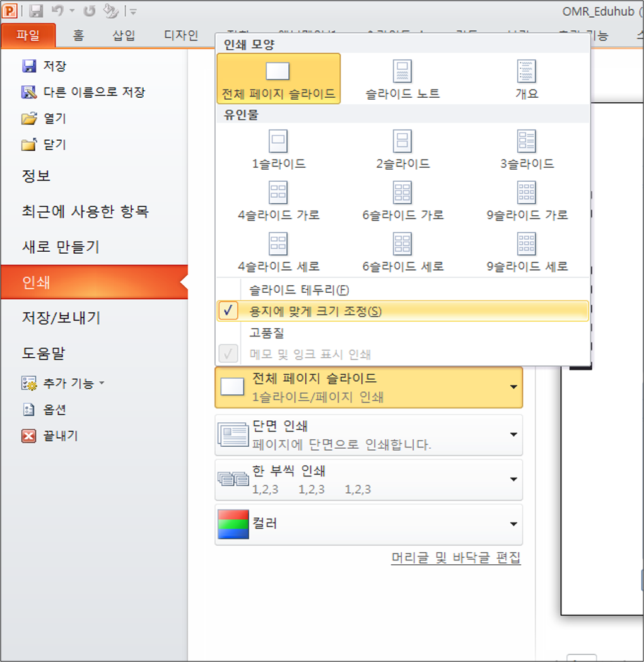Switch to the 삽입 ribbon tab
644x662 pixels.
[124, 35]
